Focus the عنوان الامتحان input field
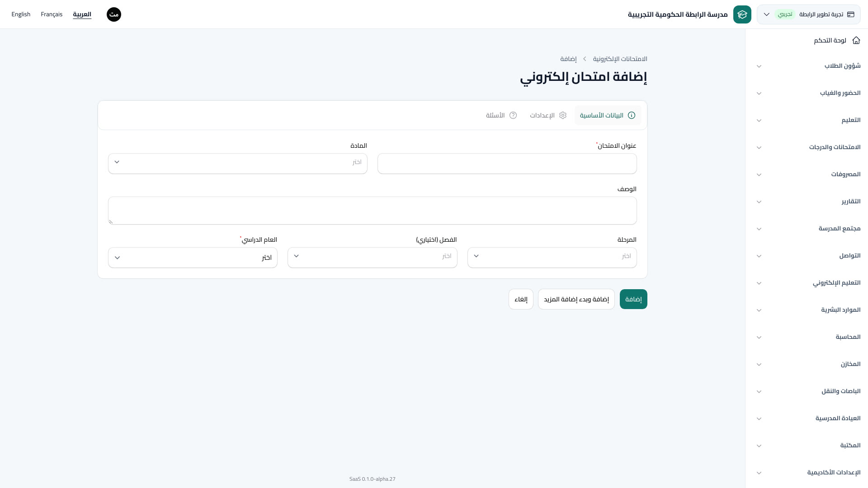The width and height of the screenshot is (868, 488). pos(507,163)
